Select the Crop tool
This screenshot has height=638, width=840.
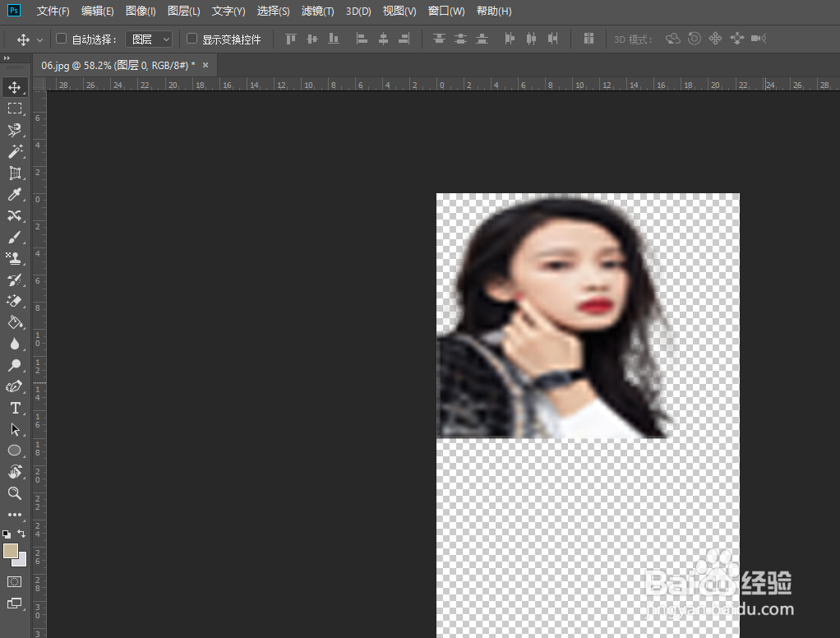15,173
